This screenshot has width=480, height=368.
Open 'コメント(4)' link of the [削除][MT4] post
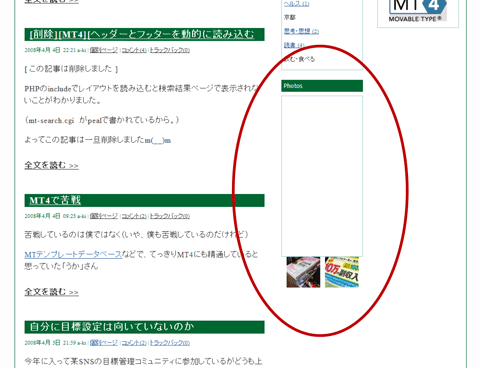pyautogui.click(x=134, y=50)
